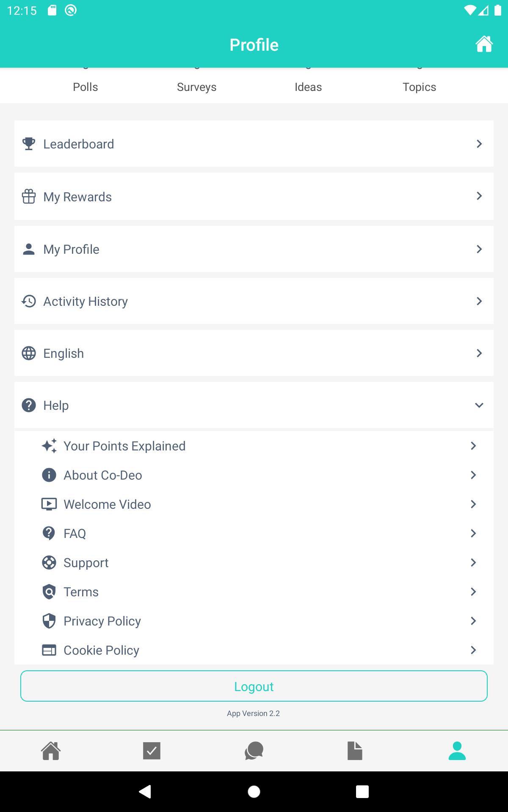Open the chat bubbles icon in the bottom bar
This screenshot has width=508, height=812.
pos(254,751)
